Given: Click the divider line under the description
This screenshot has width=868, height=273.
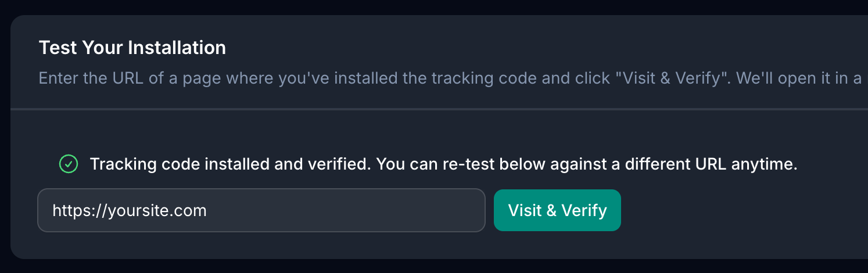Looking at the screenshot, I should pos(439,109).
